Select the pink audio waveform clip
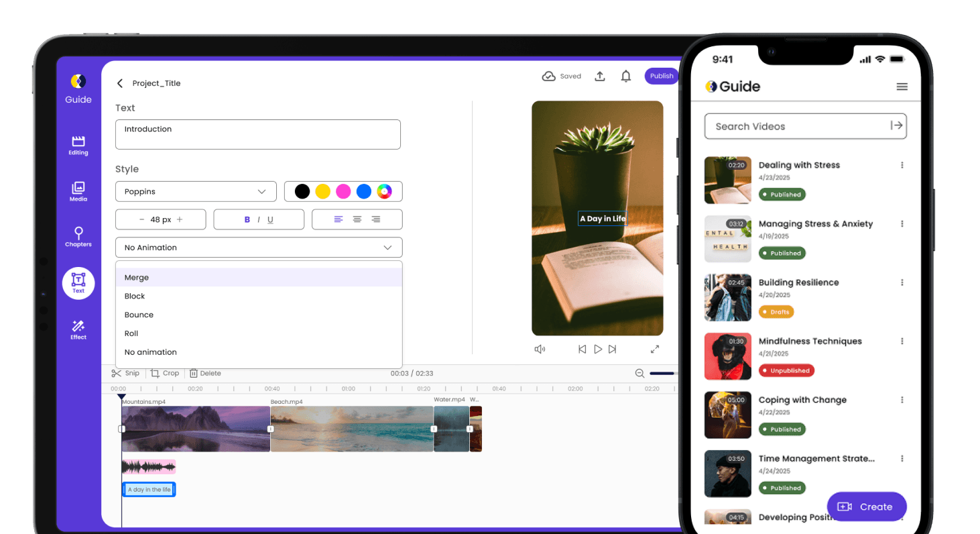The image size is (980, 534). [149, 467]
